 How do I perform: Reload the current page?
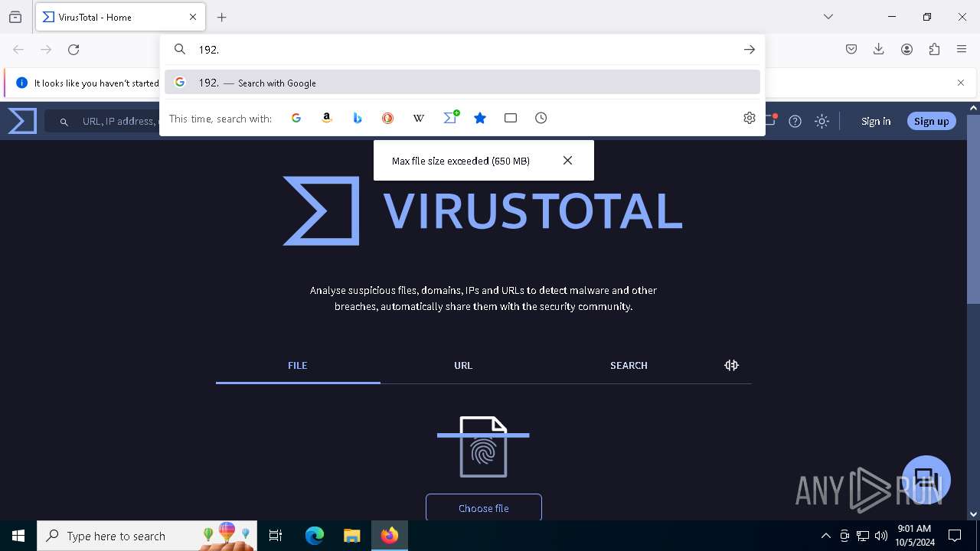73,49
